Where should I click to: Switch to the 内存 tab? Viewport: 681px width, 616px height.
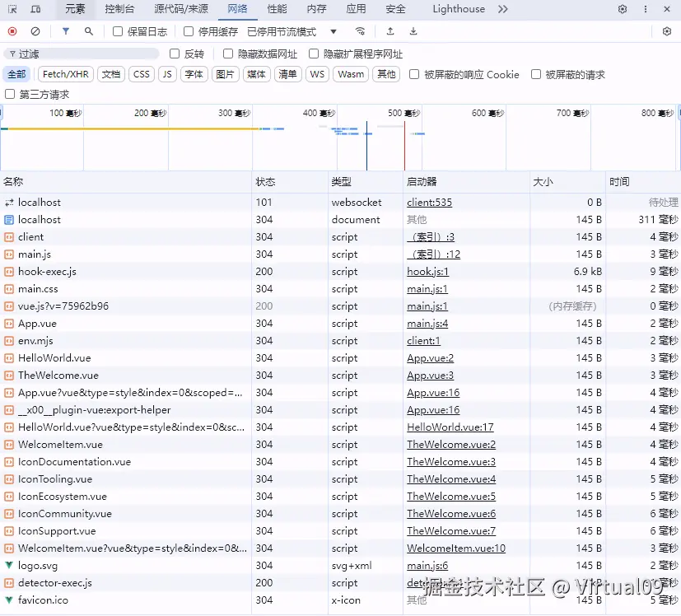[x=316, y=9]
